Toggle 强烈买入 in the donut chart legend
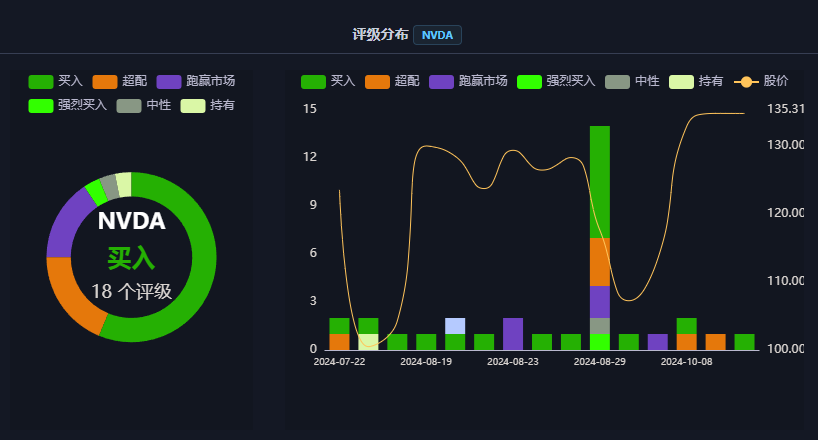Screen dimensions: 818x440 68,105
